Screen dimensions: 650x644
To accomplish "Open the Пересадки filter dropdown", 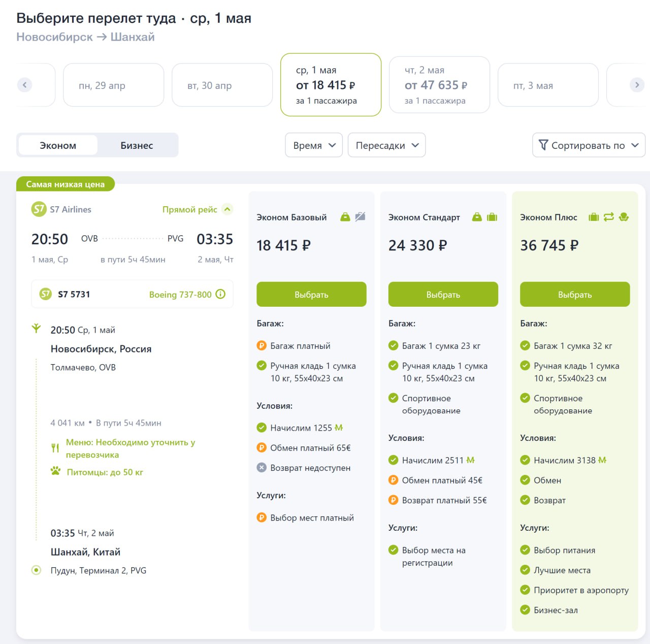I will [x=386, y=145].
